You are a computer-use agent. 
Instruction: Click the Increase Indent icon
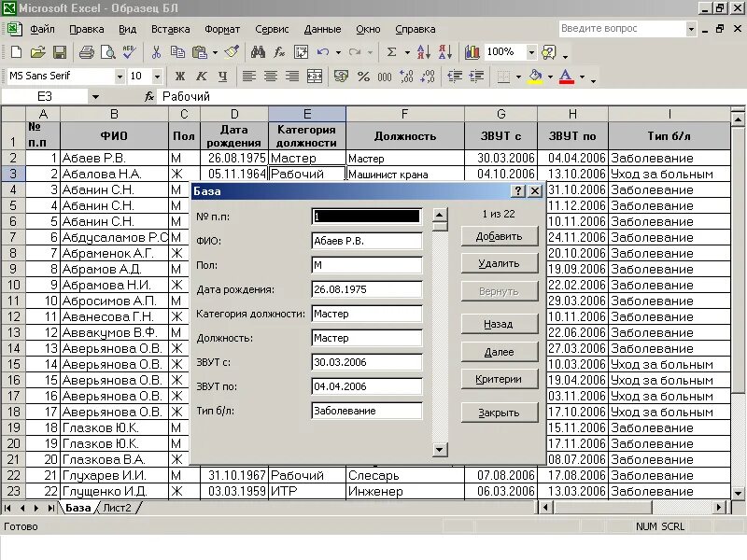click(476, 77)
